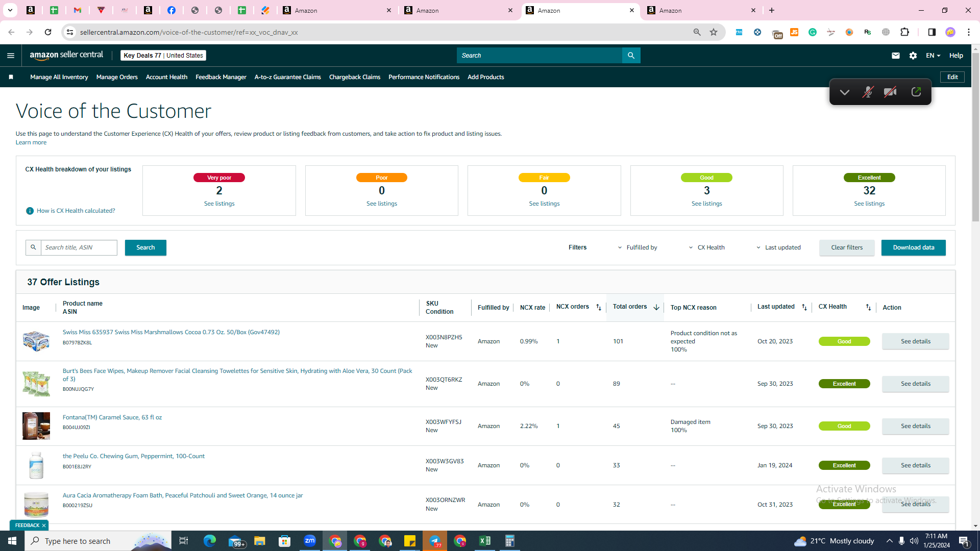
Task: Go to Manage Orders
Action: [x=117, y=77]
